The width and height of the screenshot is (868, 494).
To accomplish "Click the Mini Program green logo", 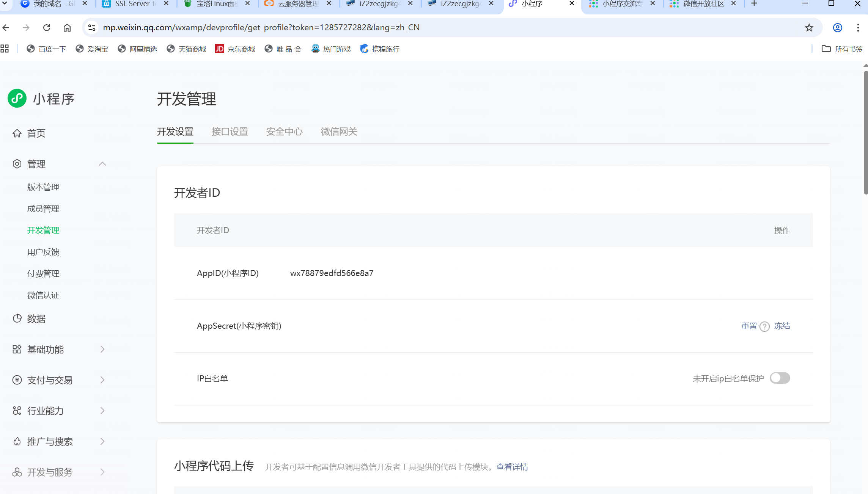I will (17, 99).
